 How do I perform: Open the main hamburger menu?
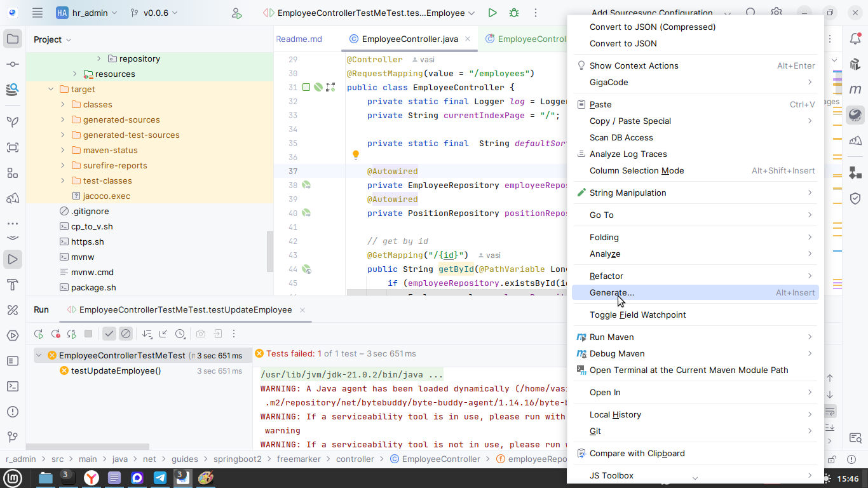coord(37,13)
